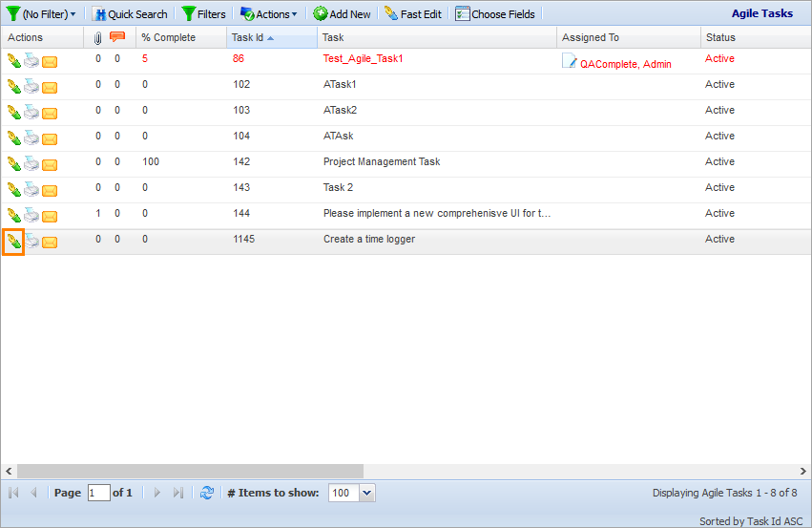
Task: Go to the previous page
Action: tap(33, 493)
